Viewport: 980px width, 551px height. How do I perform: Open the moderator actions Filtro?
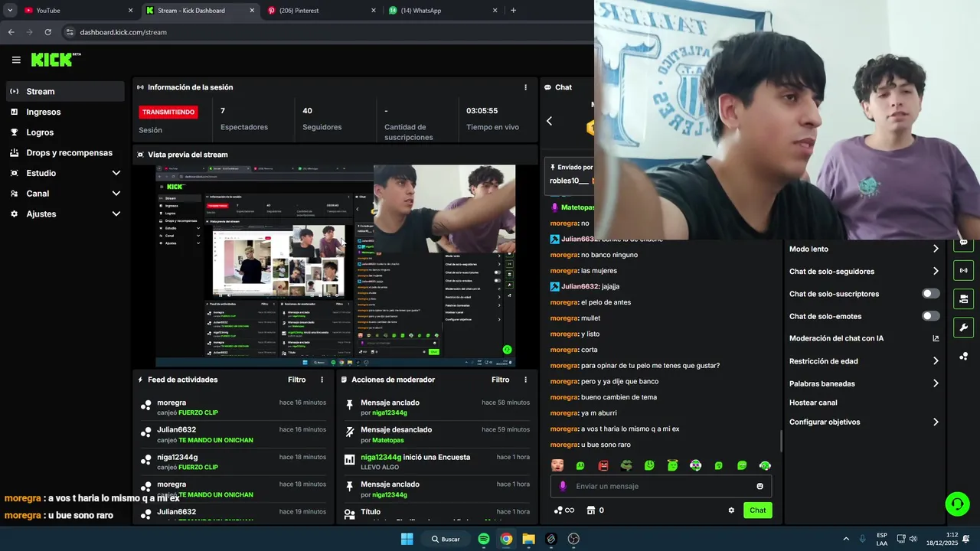(x=500, y=380)
